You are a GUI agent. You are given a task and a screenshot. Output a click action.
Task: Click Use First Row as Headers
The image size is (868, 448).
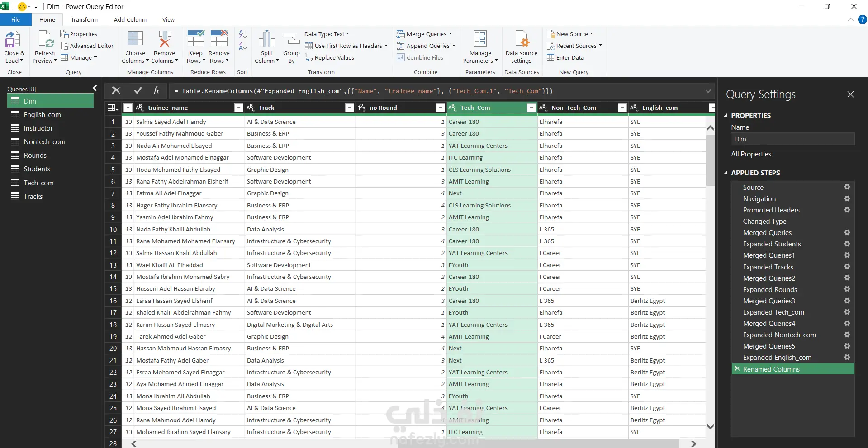(x=346, y=46)
